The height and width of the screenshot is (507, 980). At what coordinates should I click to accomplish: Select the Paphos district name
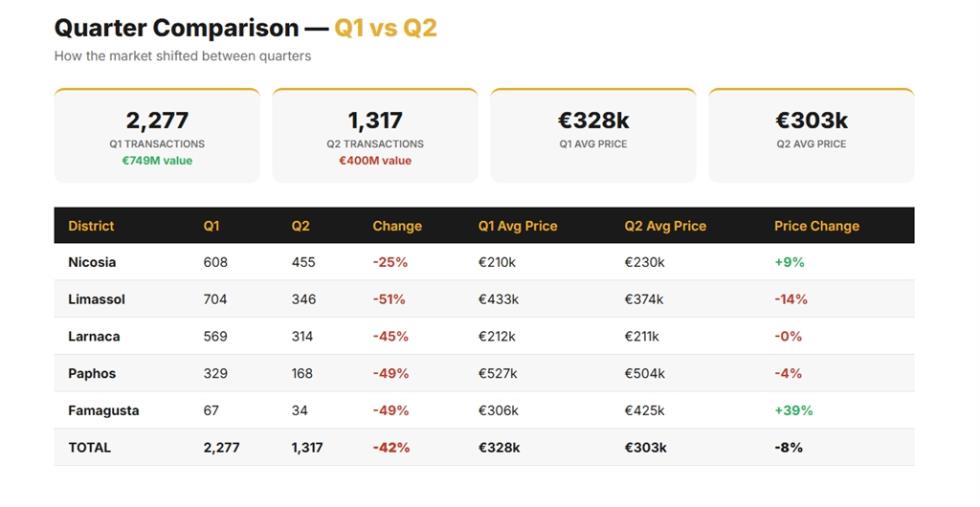tap(92, 373)
